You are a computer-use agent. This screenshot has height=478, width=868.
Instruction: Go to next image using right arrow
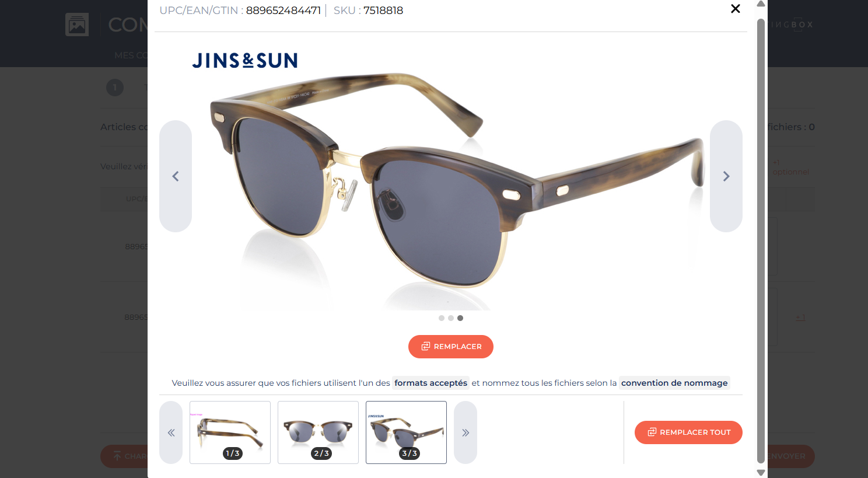(726, 176)
